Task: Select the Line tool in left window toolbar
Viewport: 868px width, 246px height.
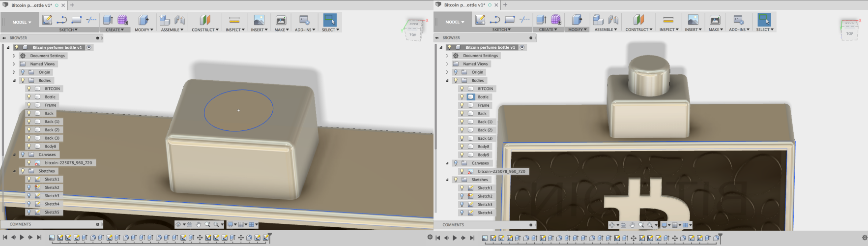Action: tap(62, 20)
